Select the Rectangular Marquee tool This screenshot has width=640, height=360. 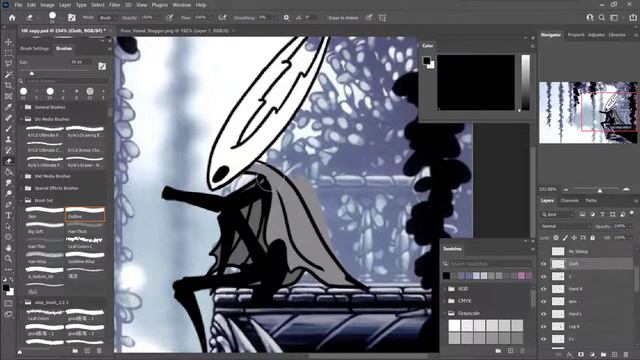click(8, 53)
